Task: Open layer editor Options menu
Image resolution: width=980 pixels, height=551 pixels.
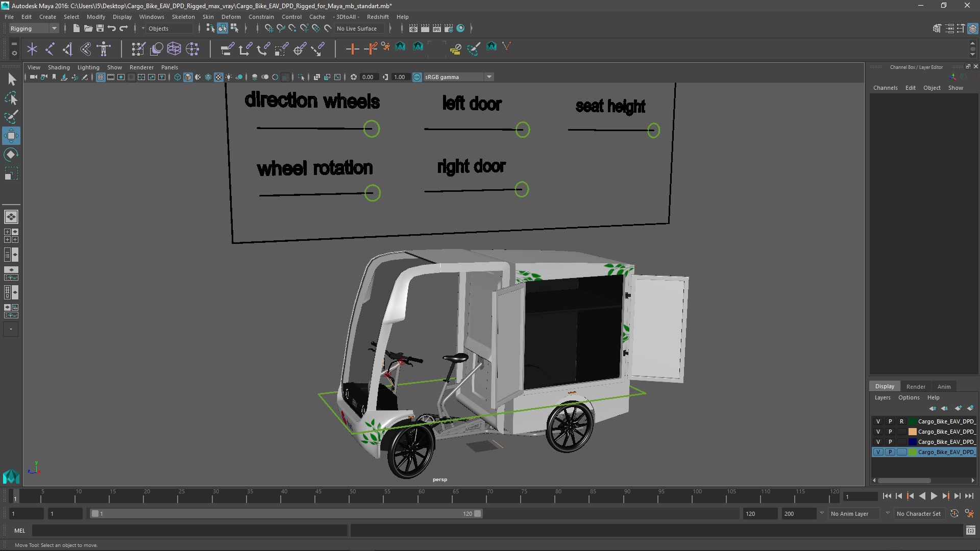Action: point(909,397)
